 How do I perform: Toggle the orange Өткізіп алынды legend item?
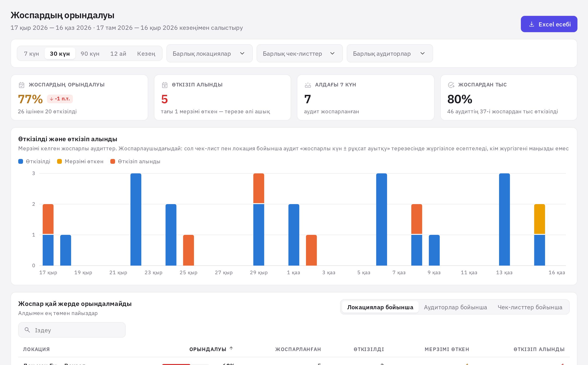(135, 162)
